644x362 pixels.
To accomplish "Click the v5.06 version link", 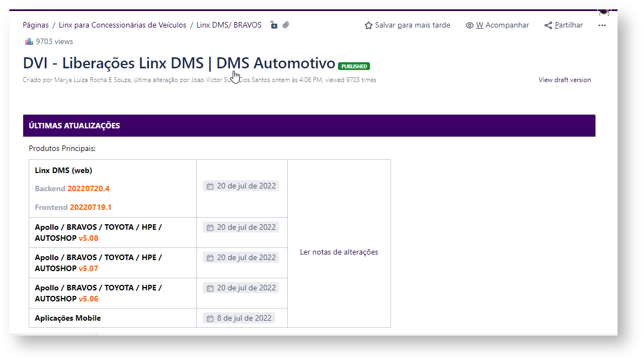I will click(x=88, y=299).
